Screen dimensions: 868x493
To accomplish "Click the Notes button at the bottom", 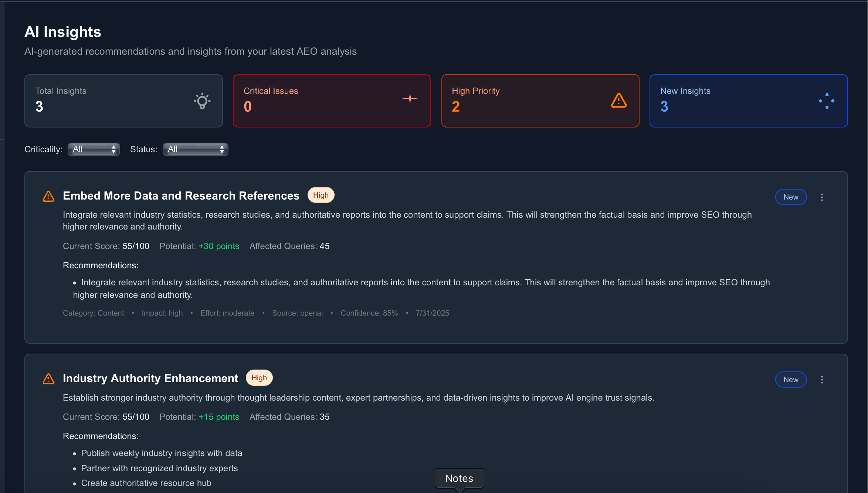I will tap(459, 478).
